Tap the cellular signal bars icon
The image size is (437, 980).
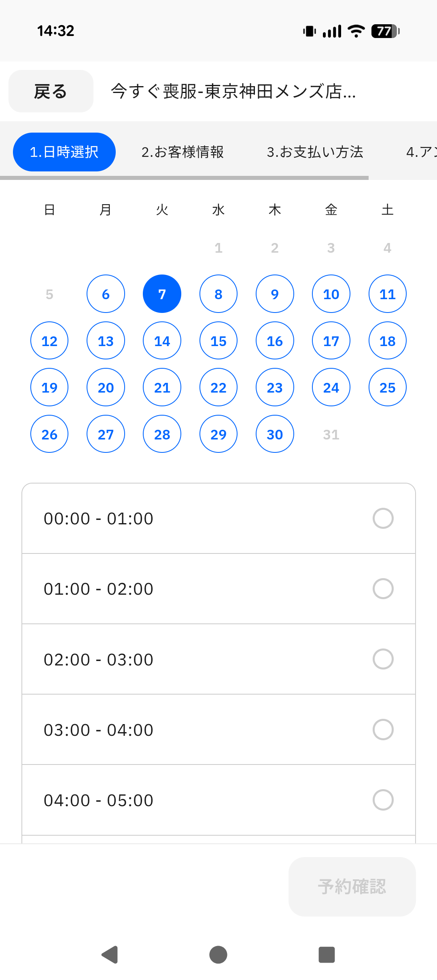pyautogui.click(x=332, y=31)
